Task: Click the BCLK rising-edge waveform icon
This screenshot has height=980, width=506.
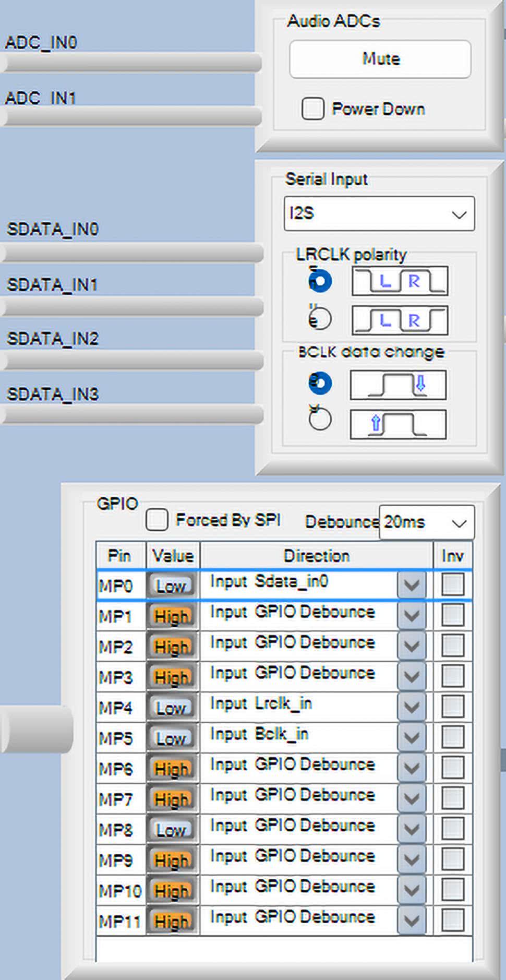Action: tap(398, 424)
